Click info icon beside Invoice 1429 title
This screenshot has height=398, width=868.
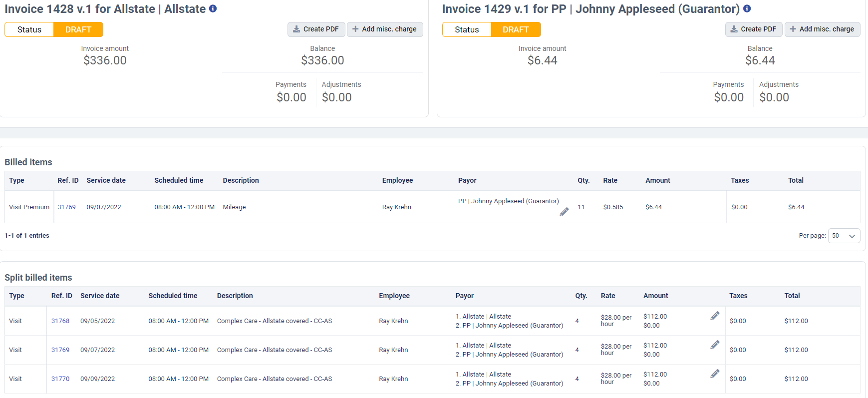click(747, 8)
